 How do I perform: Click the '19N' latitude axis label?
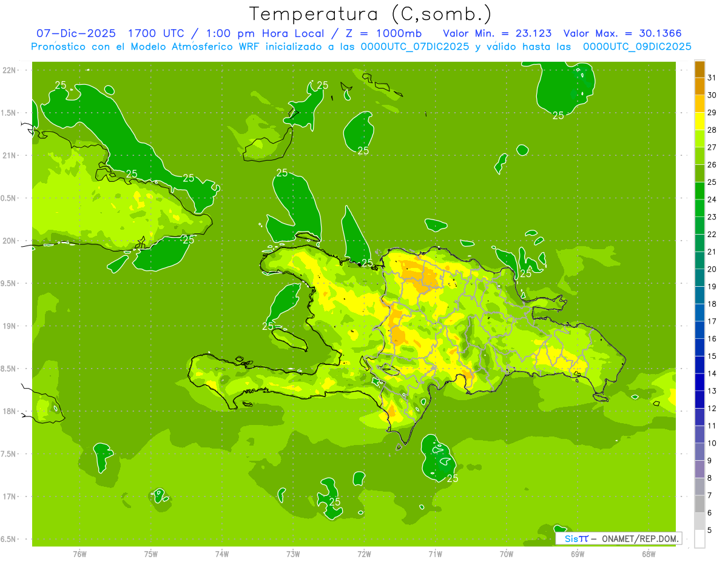pos(8,326)
